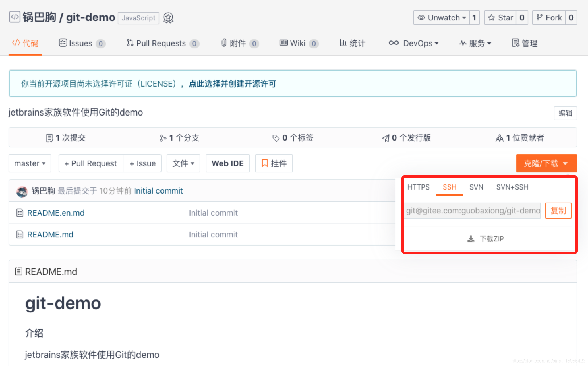
Task: Click the README.en.md file icon
Action: pos(20,213)
